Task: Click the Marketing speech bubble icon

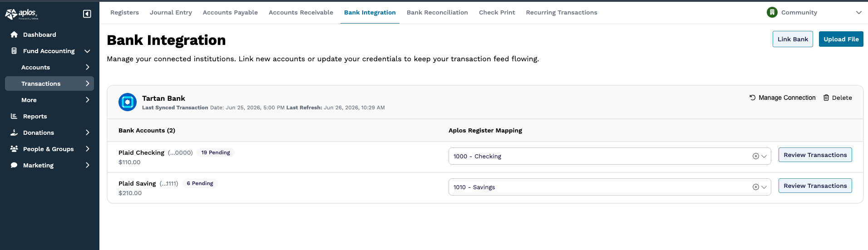Action: tap(14, 165)
